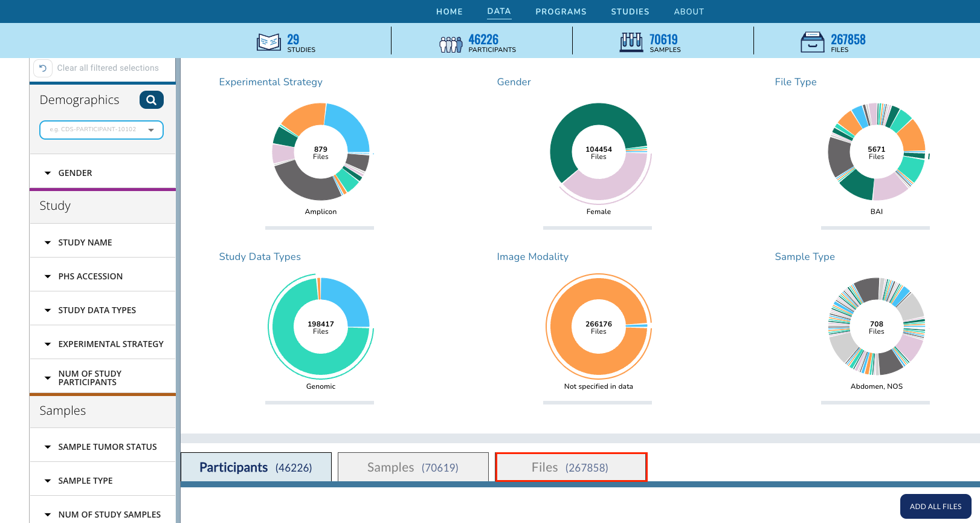
Task: Click the Study Data Types donut chart
Action: 321,326
